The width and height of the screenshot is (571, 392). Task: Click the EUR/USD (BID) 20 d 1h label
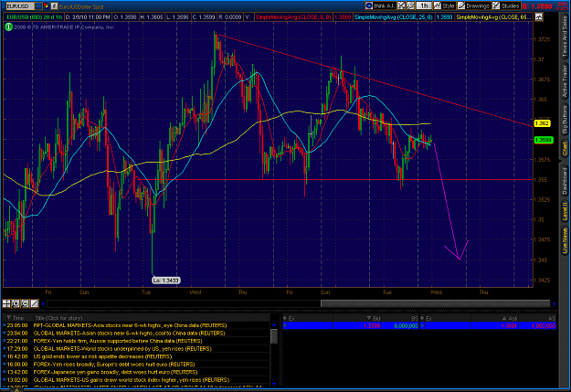[34, 17]
